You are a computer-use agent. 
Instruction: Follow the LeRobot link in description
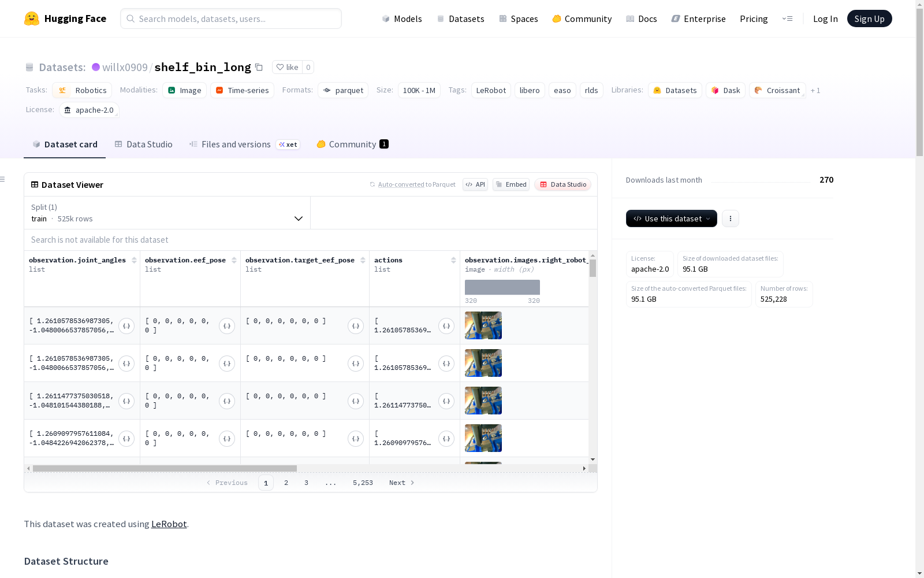[169, 524]
